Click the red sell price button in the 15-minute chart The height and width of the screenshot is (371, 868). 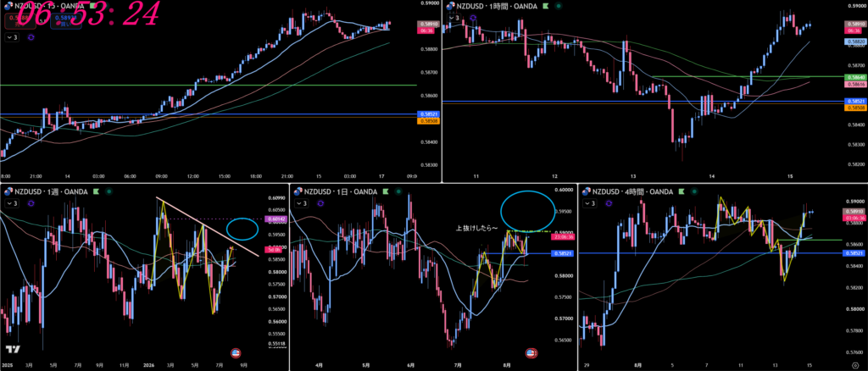point(20,21)
